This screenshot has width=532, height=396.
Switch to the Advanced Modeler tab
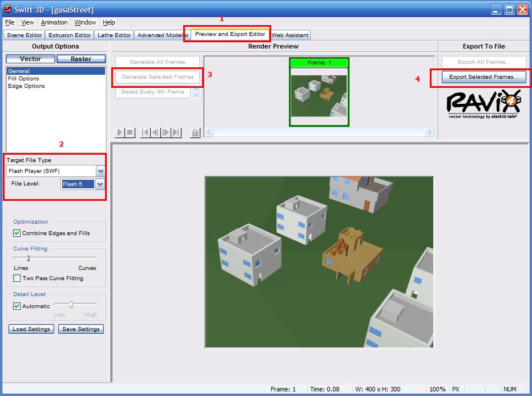coord(163,35)
